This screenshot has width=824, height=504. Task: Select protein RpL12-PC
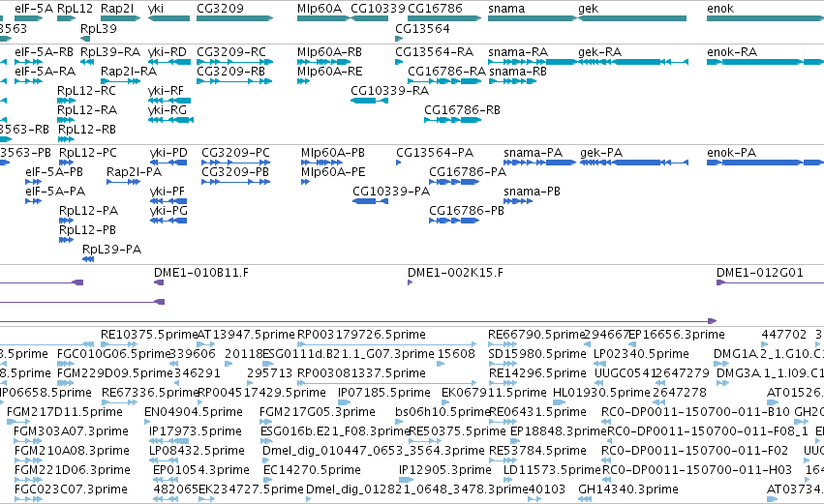pos(88,153)
